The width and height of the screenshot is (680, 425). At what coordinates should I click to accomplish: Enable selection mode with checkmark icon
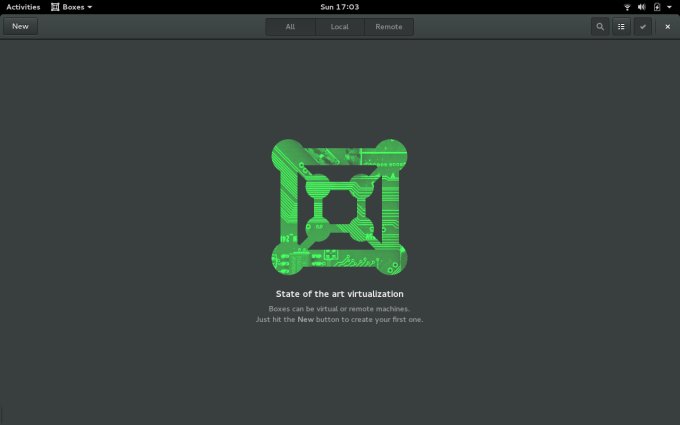[x=643, y=27]
